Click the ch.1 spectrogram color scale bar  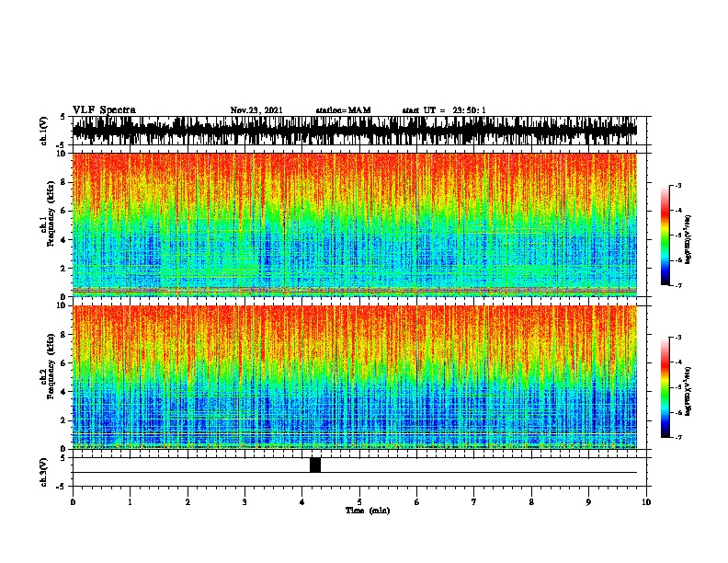point(665,236)
